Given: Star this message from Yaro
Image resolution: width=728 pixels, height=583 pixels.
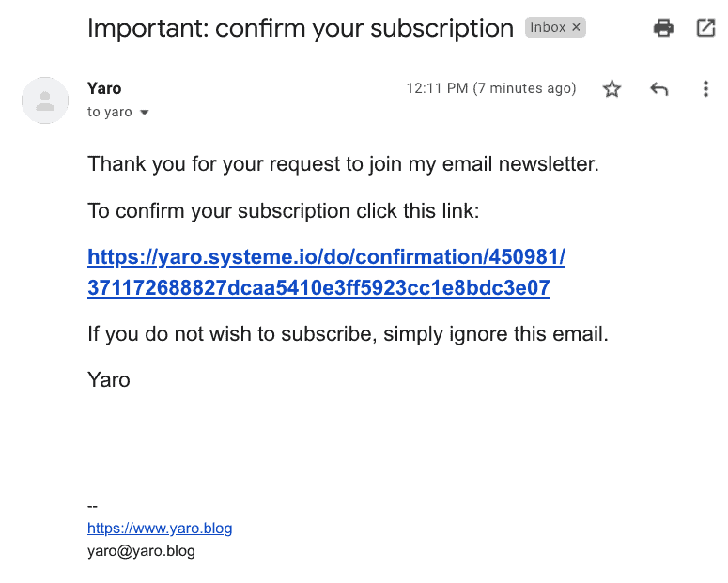Looking at the screenshot, I should tap(612, 89).
